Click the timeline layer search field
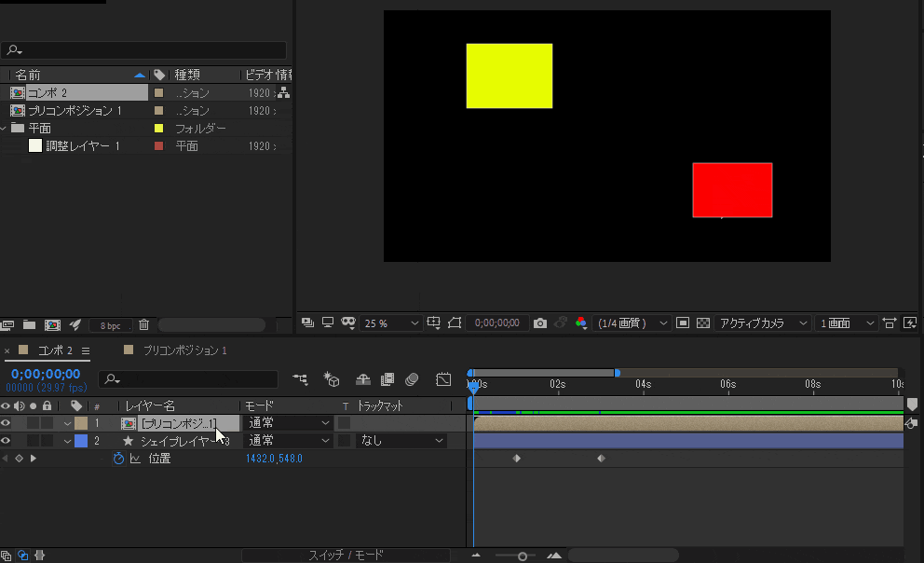The width and height of the screenshot is (924, 563). coord(188,379)
